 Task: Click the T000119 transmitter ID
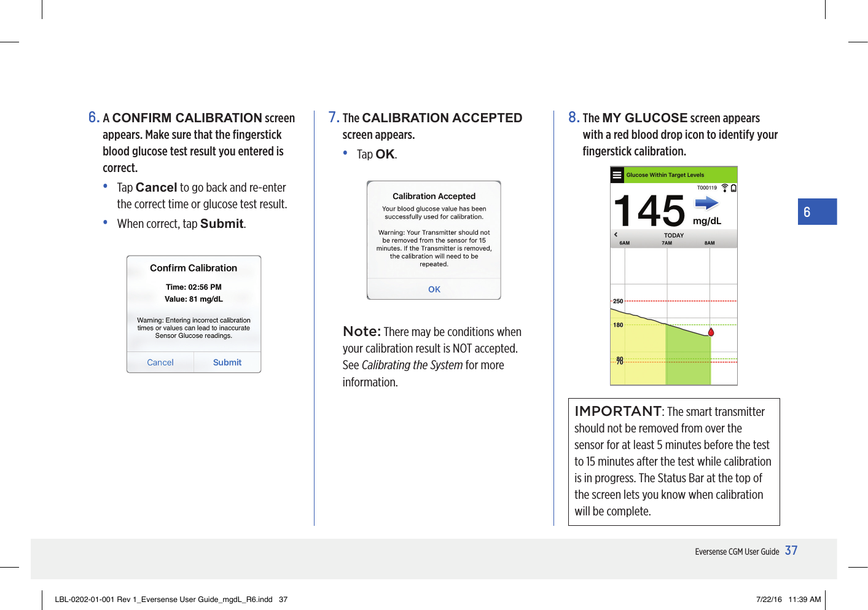(x=707, y=188)
